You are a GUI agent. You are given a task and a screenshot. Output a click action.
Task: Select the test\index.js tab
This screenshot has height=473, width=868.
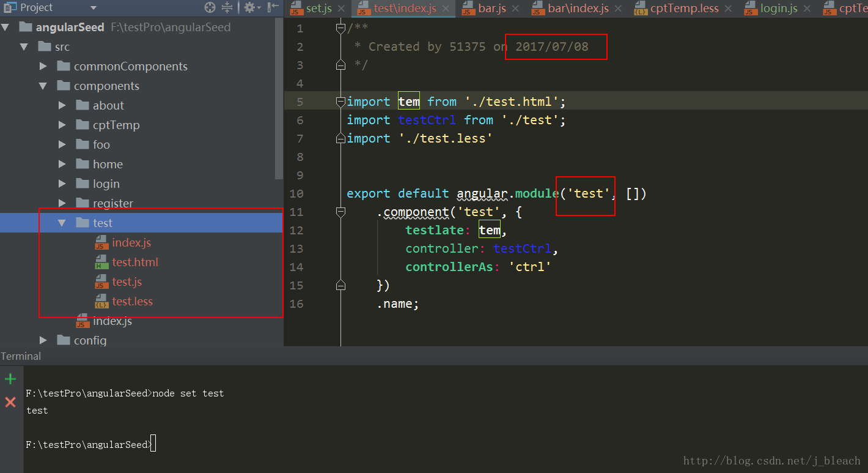coord(404,9)
